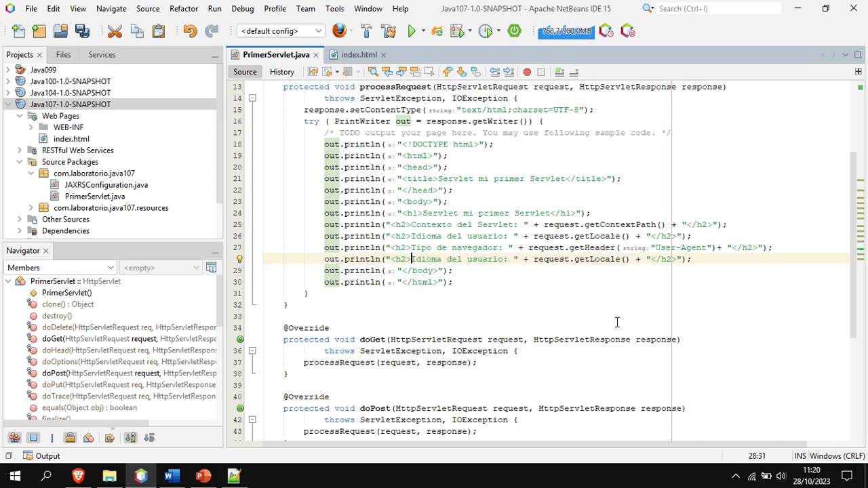The height and width of the screenshot is (488, 868).
Task: Click the override glyph beside doGet
Action: (239, 340)
